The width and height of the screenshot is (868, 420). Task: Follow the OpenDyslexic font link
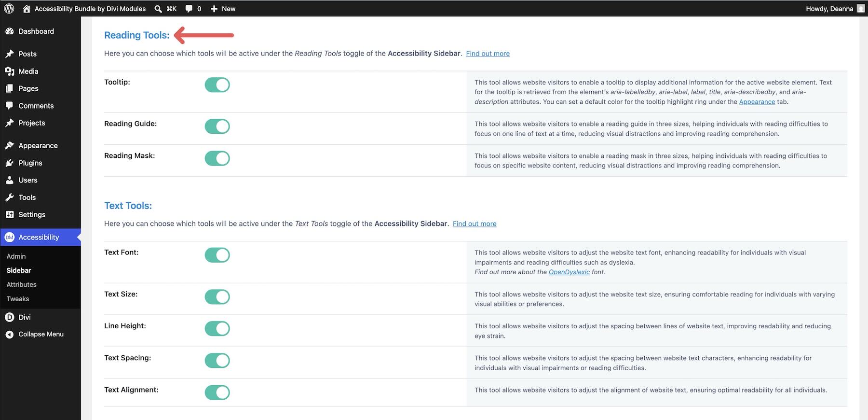(569, 272)
